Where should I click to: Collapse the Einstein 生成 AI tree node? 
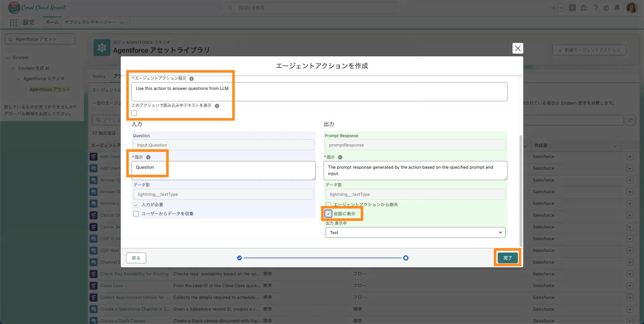13,68
